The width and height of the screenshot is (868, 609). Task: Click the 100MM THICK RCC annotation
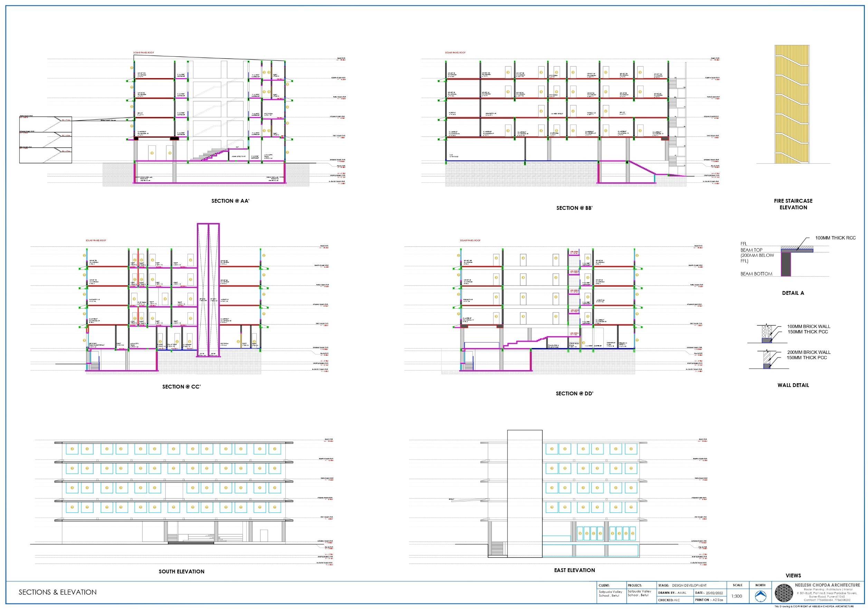coord(835,238)
